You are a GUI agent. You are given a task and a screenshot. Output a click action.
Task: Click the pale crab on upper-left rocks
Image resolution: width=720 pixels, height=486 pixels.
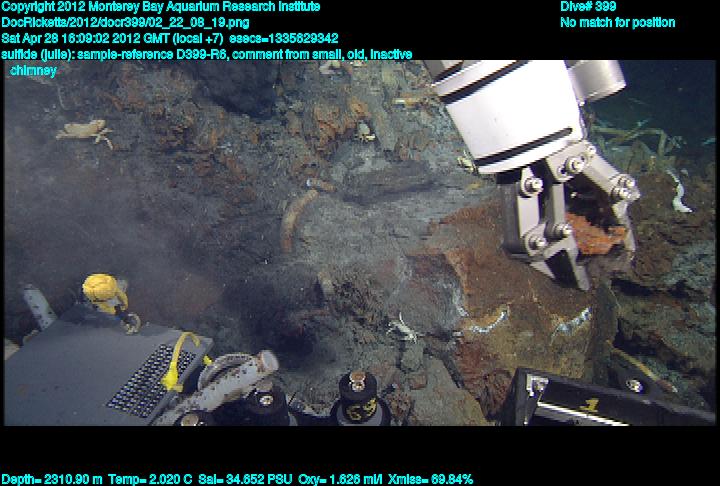84,131
